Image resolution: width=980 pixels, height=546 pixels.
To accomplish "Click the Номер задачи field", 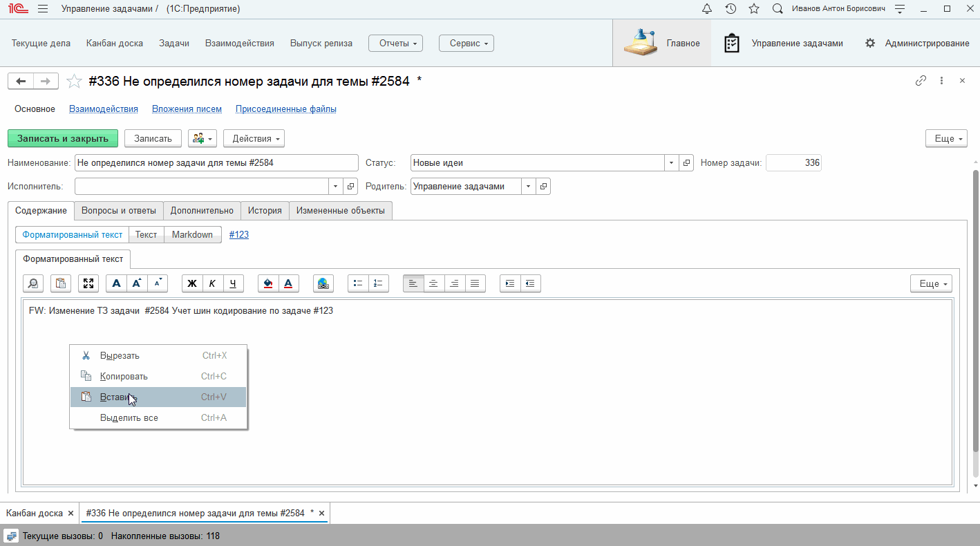I will [793, 163].
